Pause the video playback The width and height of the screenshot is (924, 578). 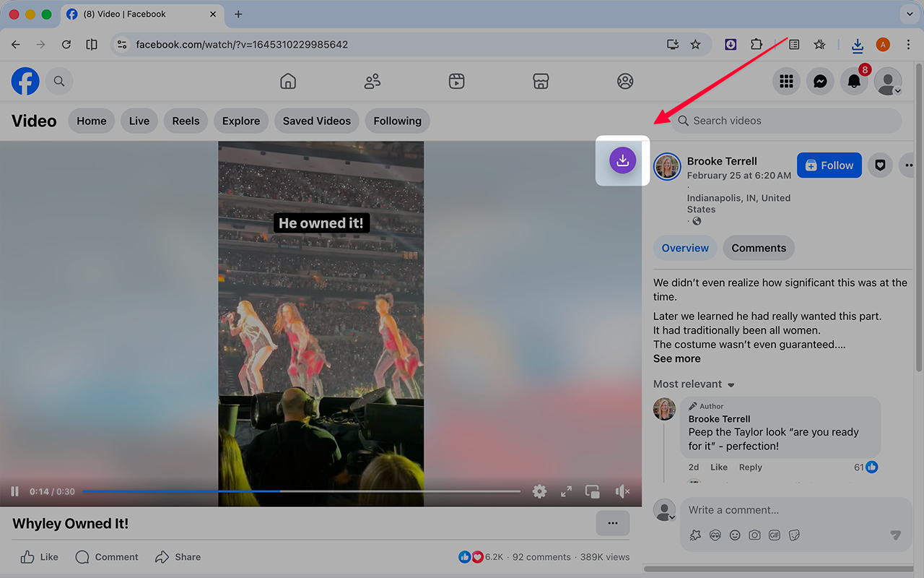pos(14,491)
